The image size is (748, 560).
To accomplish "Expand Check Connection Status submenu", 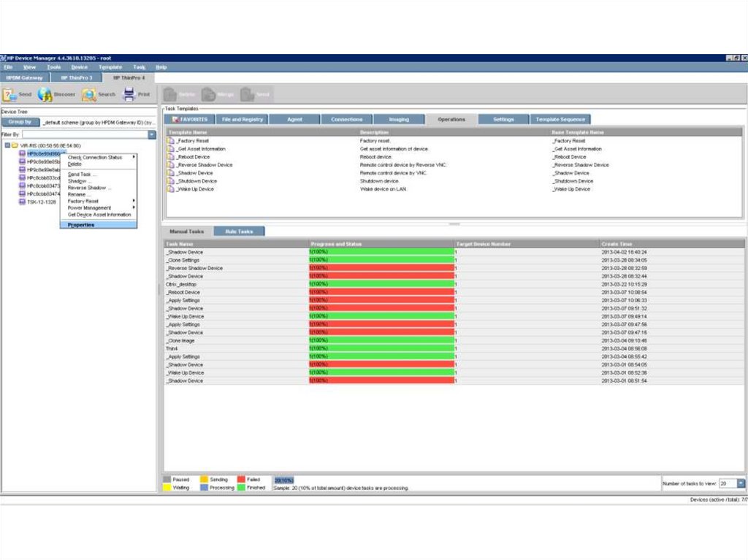I will point(99,157).
